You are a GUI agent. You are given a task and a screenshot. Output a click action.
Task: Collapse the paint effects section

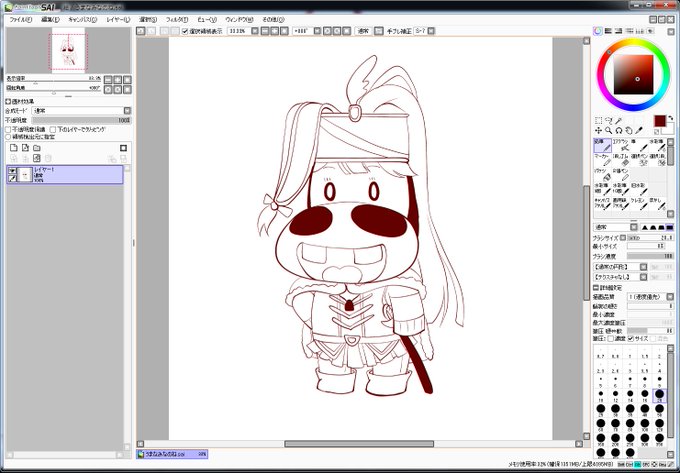tap(8, 101)
